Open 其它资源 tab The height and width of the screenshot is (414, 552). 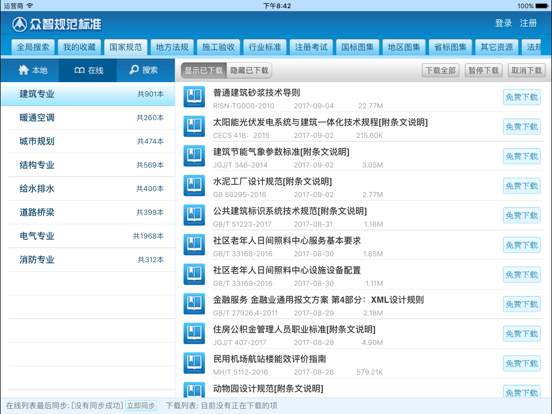click(x=497, y=47)
